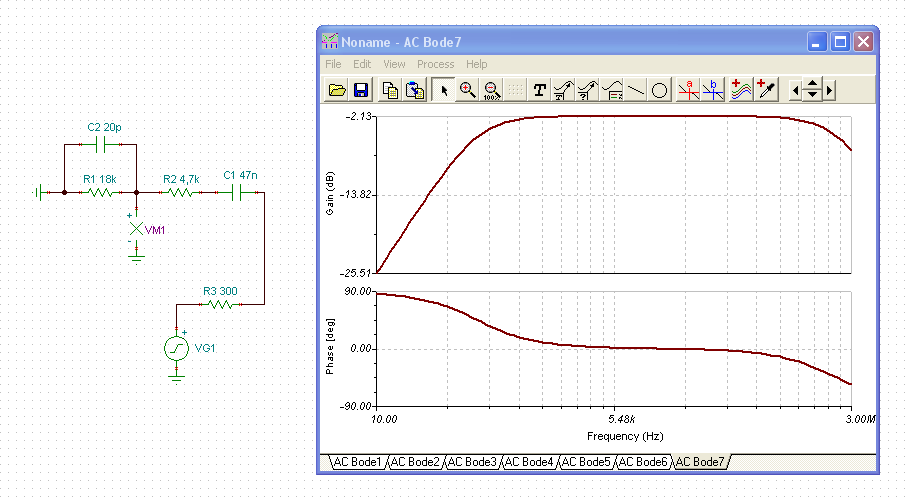Image resolution: width=910 pixels, height=503 pixels.
Task: Click the auto label curve tool
Action: pyautogui.click(x=564, y=91)
